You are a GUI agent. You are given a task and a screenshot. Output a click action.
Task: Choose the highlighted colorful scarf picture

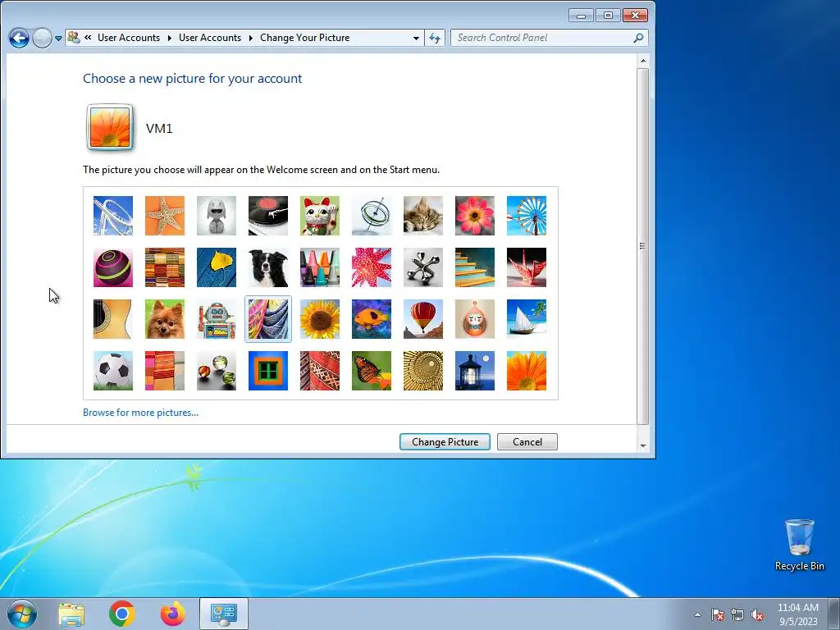point(268,319)
